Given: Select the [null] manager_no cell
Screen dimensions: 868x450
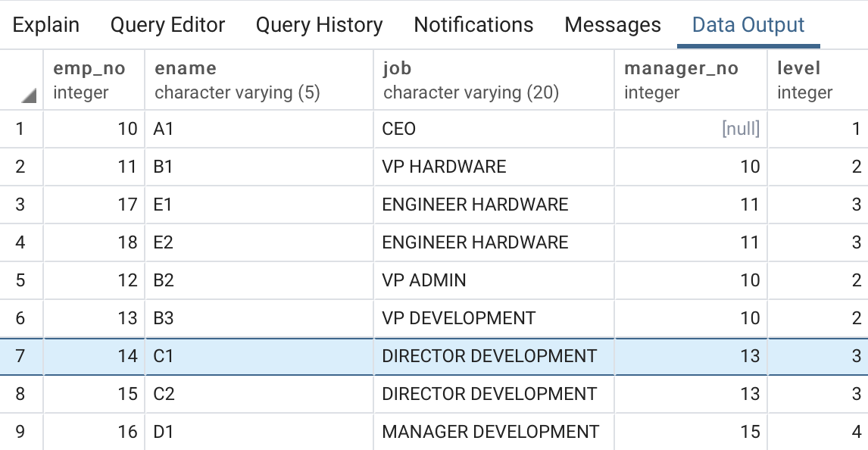Looking at the screenshot, I should (x=690, y=129).
